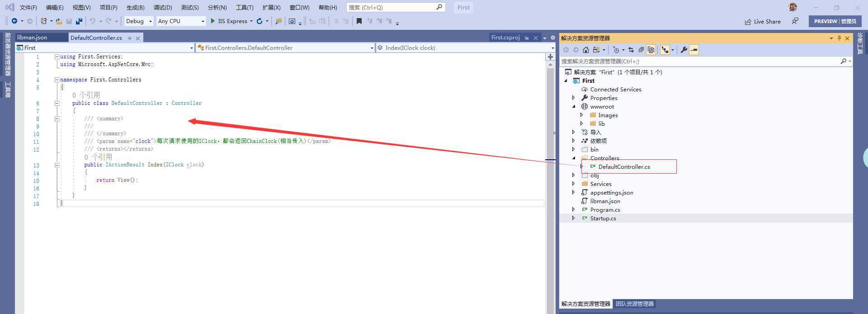Open the Debug configuration dropdown
868x314 pixels.
[x=139, y=21]
